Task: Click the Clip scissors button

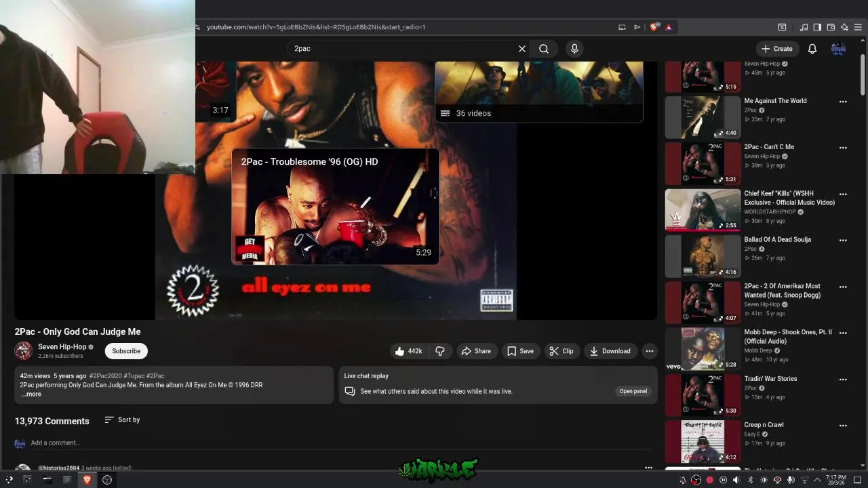Action: [561, 351]
